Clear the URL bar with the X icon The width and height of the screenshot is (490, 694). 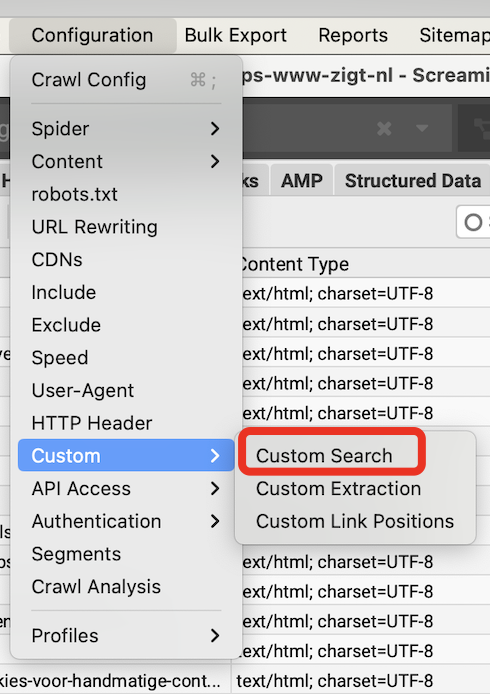point(384,129)
